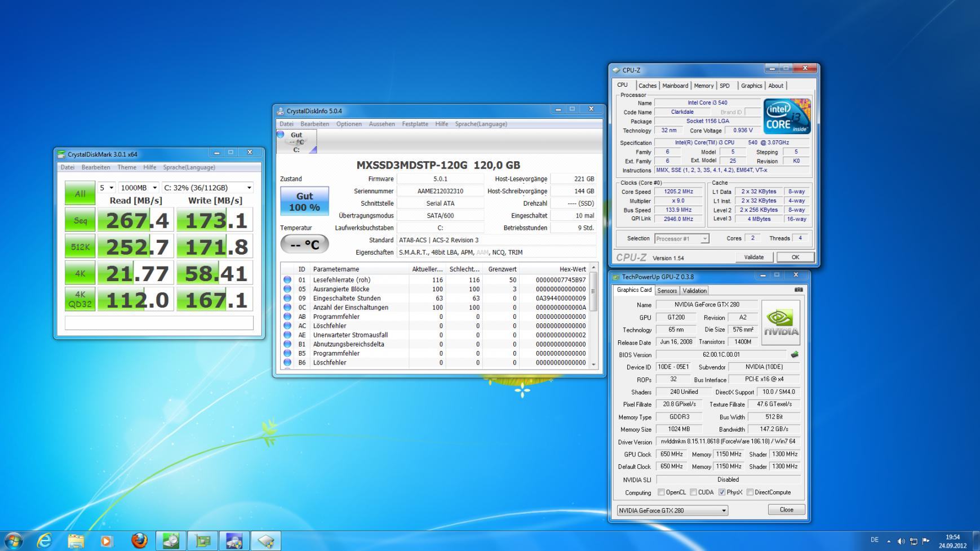Screen dimensions: 980x551
Task: Expand the drive selection C: 32% dropdown
Action: point(207,188)
